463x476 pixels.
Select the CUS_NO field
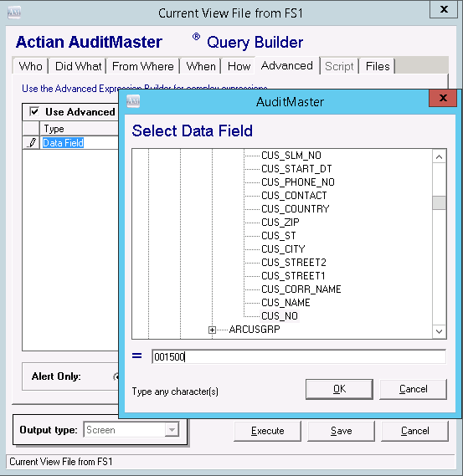point(280,316)
